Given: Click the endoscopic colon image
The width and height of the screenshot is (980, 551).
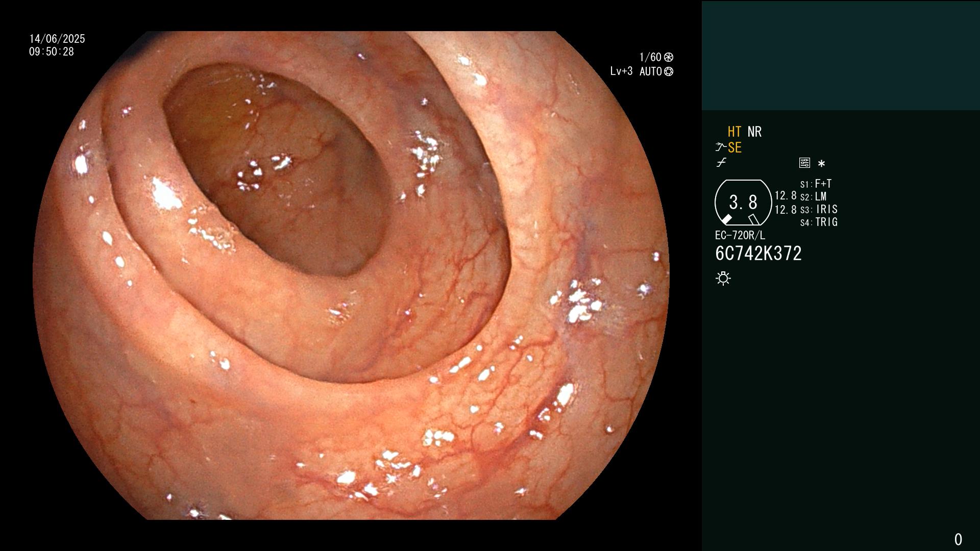Looking at the screenshot, I should [x=351, y=275].
